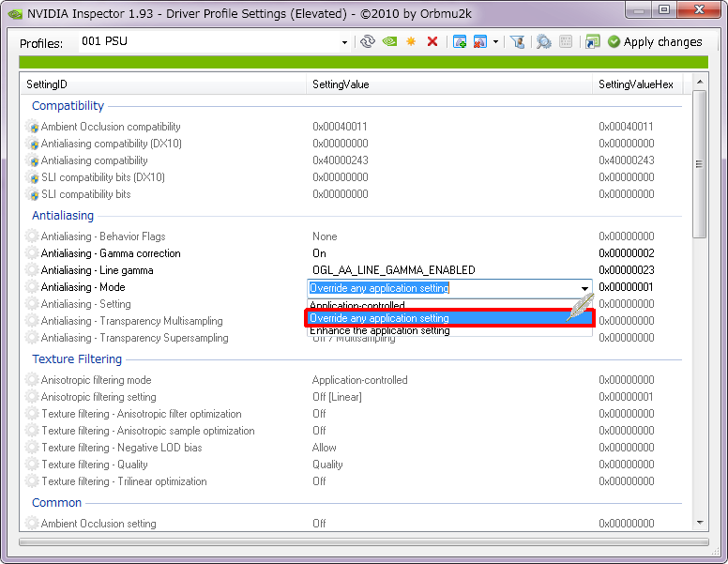
Task: Restore profile to NVIDIA defaults icon
Action: [389, 42]
